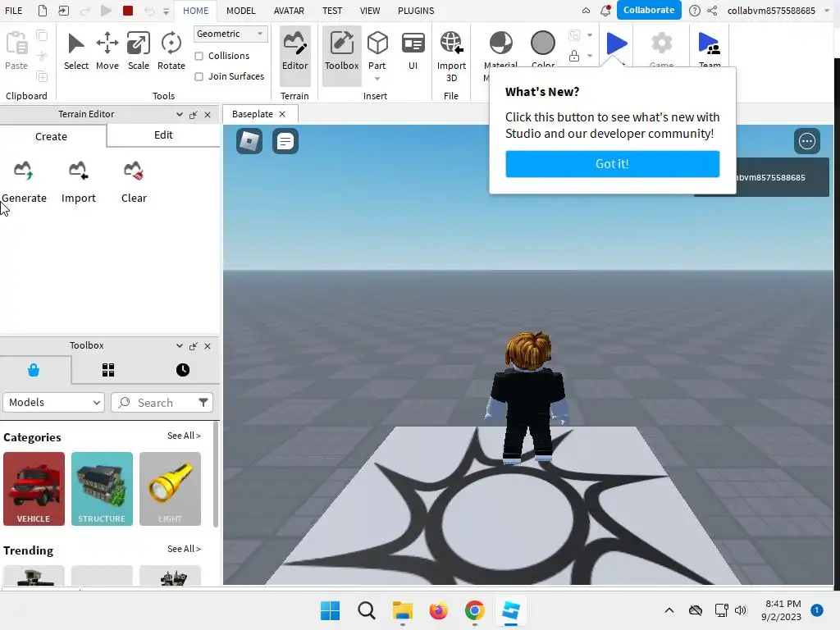Enable the Collisions checkbox
The image size is (840, 630).
pyautogui.click(x=199, y=56)
